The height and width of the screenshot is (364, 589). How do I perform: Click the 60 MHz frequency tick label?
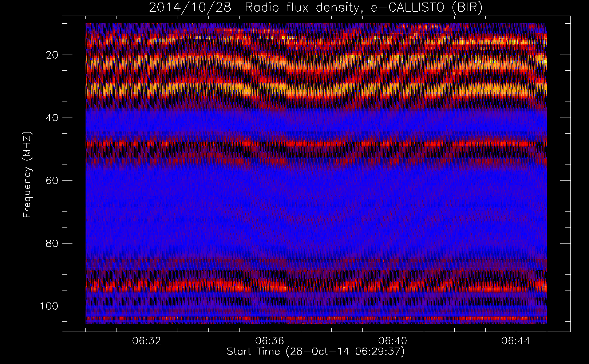(x=52, y=181)
